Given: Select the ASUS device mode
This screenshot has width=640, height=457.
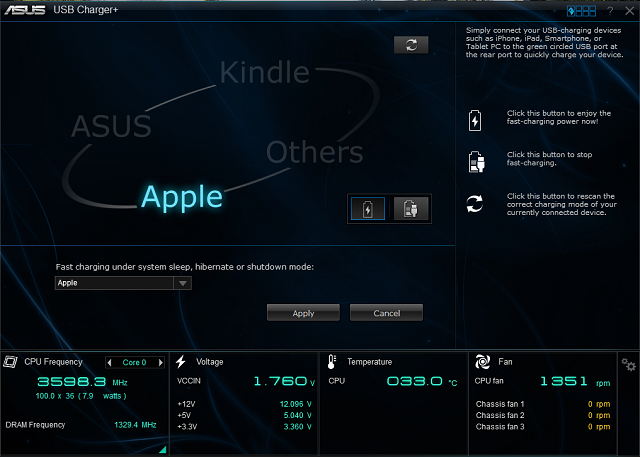Looking at the screenshot, I should pyautogui.click(x=111, y=126).
